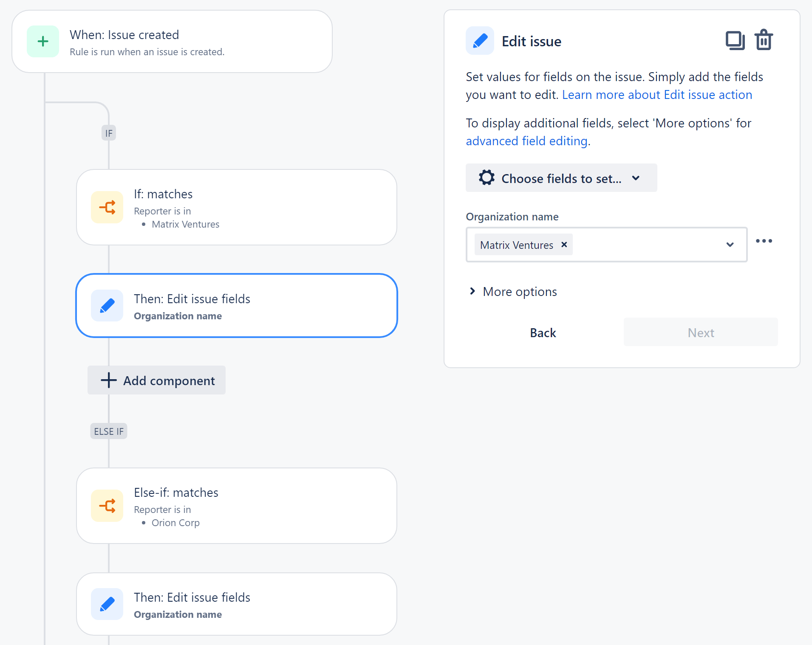Expand the More options section
The width and height of the screenshot is (812, 645).
point(512,291)
